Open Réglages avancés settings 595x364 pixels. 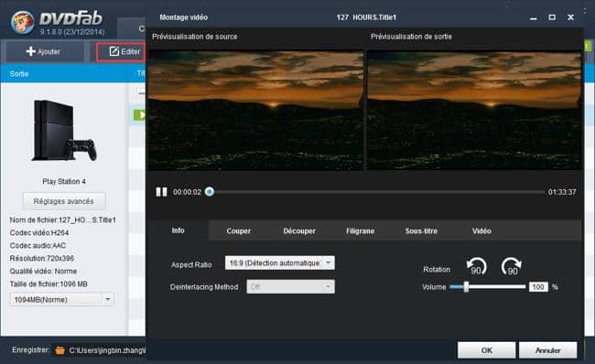[x=64, y=201]
